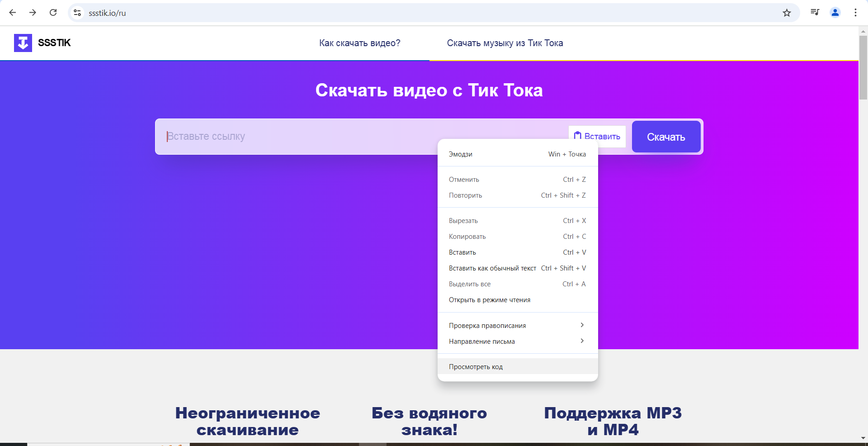Choose 'Вставить как обычный текст'
This screenshot has height=446, width=868.
pyautogui.click(x=518, y=268)
